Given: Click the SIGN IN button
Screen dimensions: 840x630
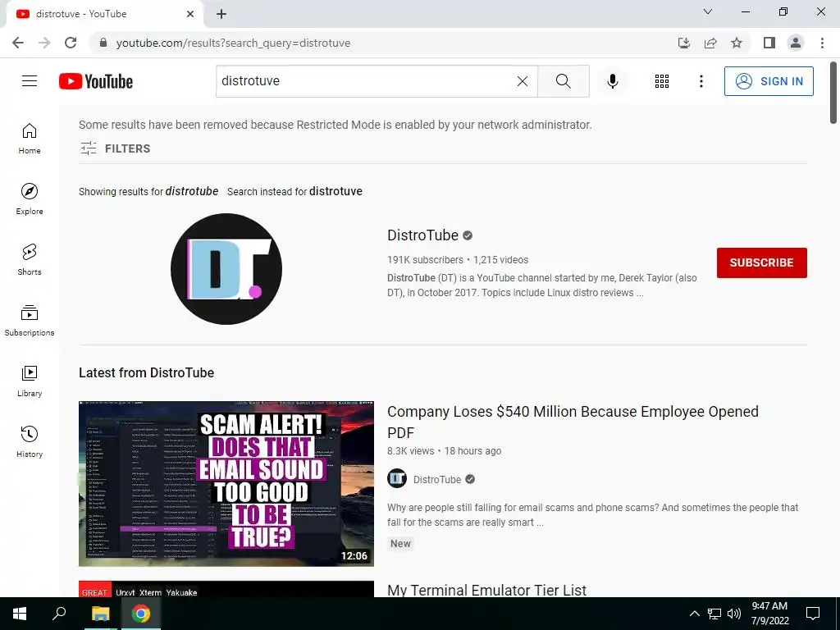Looking at the screenshot, I should (x=769, y=81).
